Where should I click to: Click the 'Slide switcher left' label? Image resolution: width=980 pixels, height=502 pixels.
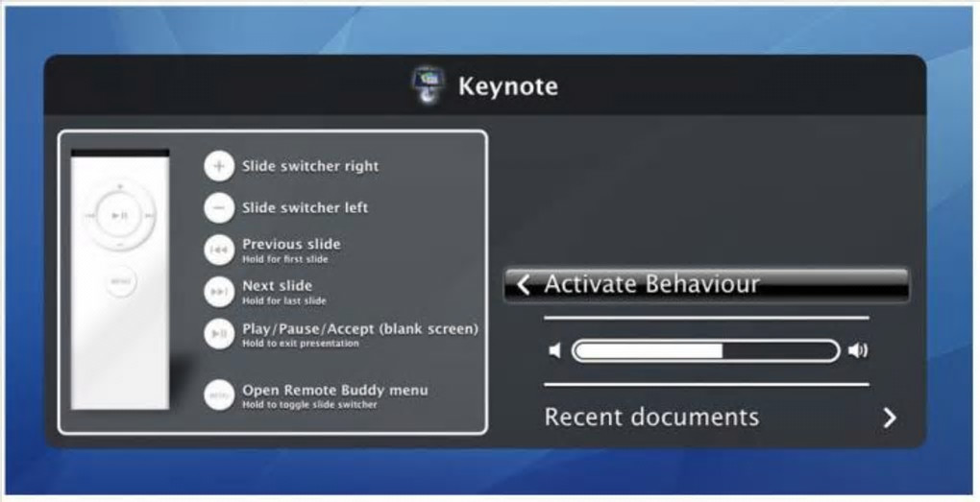click(x=305, y=207)
